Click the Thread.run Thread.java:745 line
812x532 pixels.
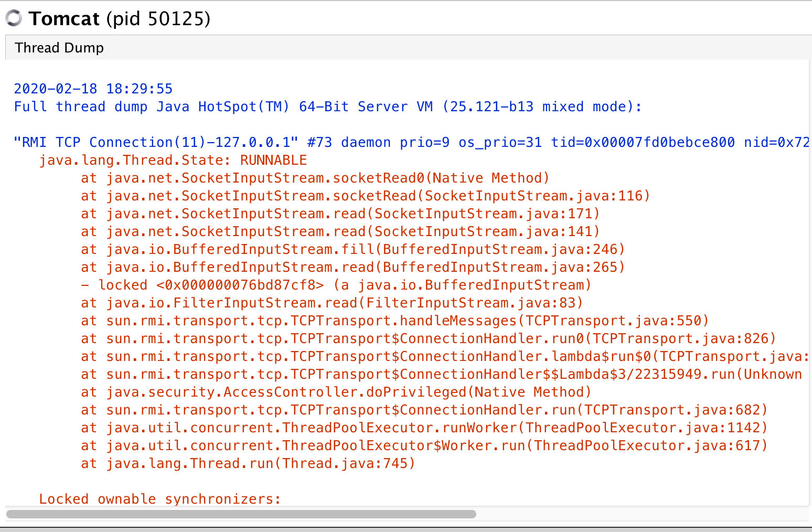point(248,463)
